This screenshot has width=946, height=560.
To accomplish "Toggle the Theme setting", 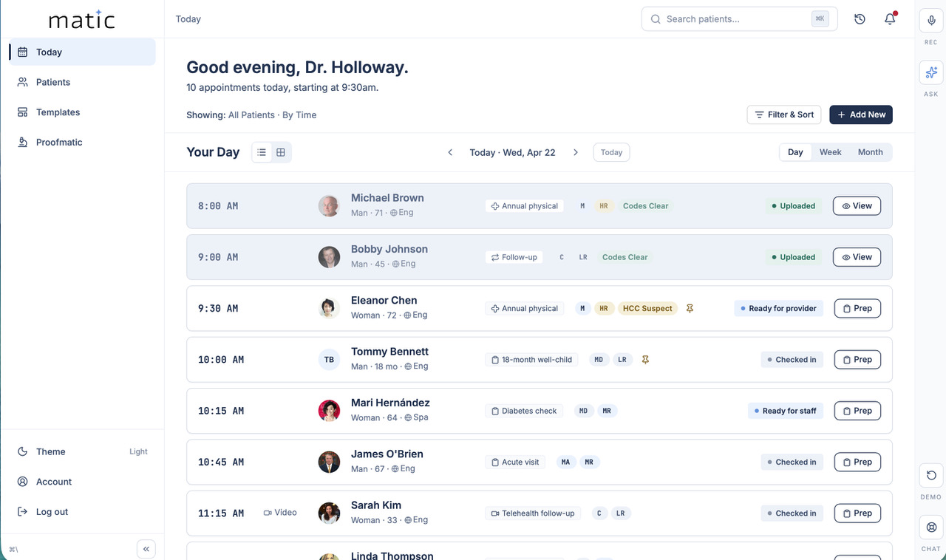I will point(82,451).
